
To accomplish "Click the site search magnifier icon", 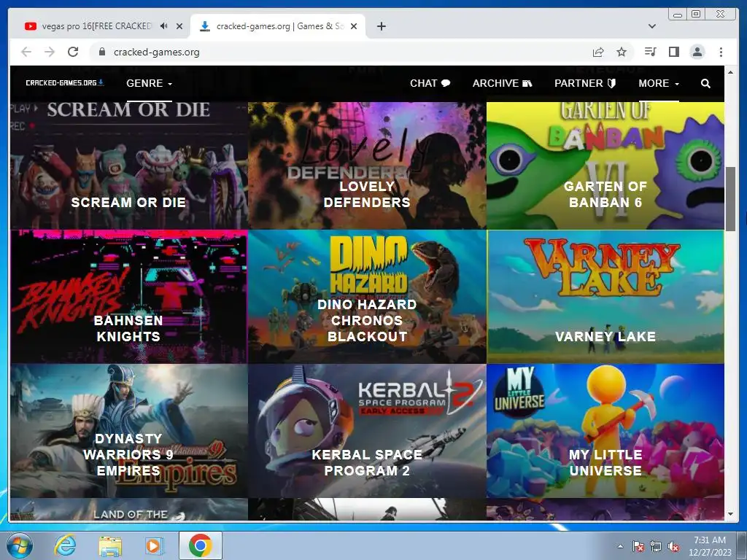I will 705,84.
